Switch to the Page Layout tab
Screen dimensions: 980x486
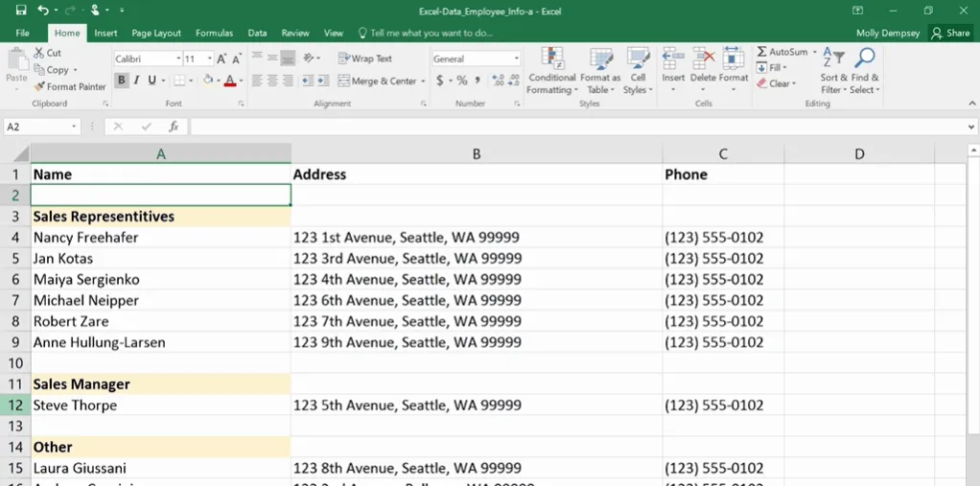[x=156, y=34]
